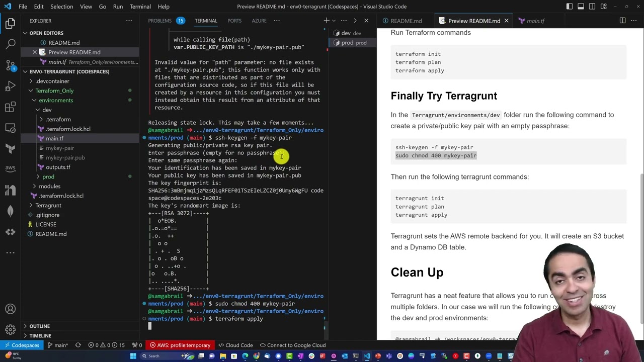
Task: Open the Source Control view
Action: pyautogui.click(x=10, y=65)
